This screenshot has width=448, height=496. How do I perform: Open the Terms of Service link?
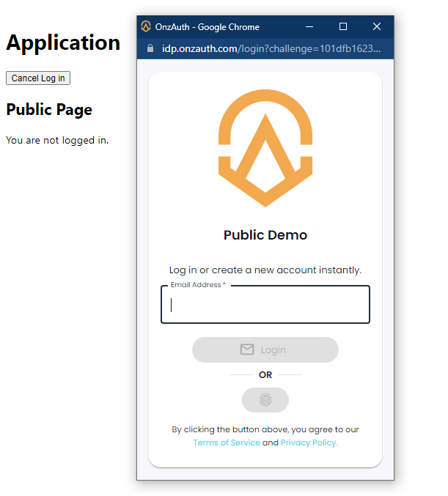(x=227, y=443)
